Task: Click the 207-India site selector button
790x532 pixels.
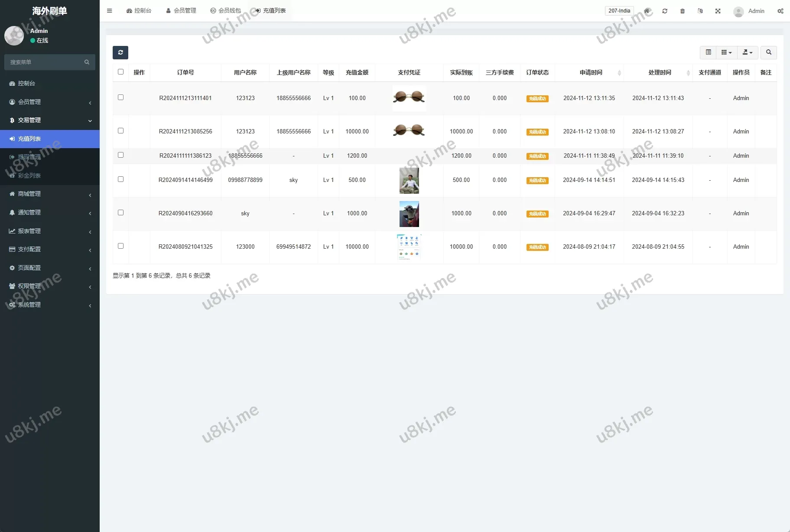Action: tap(619, 11)
